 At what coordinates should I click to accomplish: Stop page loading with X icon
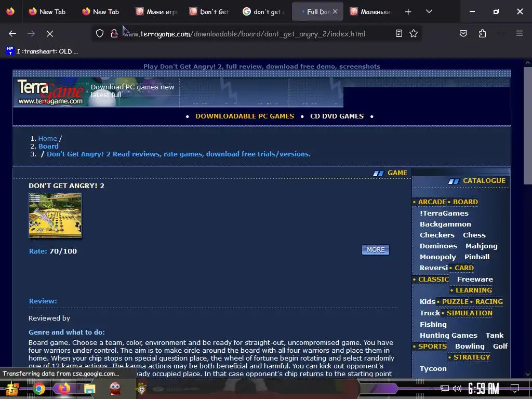49,34
